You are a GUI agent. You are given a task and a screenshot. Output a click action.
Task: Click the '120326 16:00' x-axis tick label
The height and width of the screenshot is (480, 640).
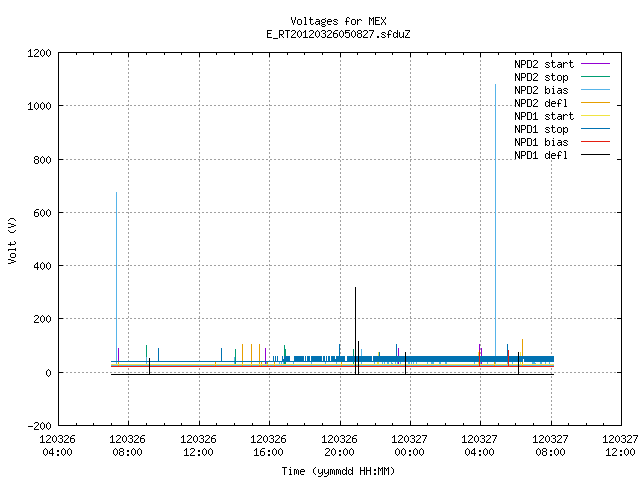pos(269,446)
